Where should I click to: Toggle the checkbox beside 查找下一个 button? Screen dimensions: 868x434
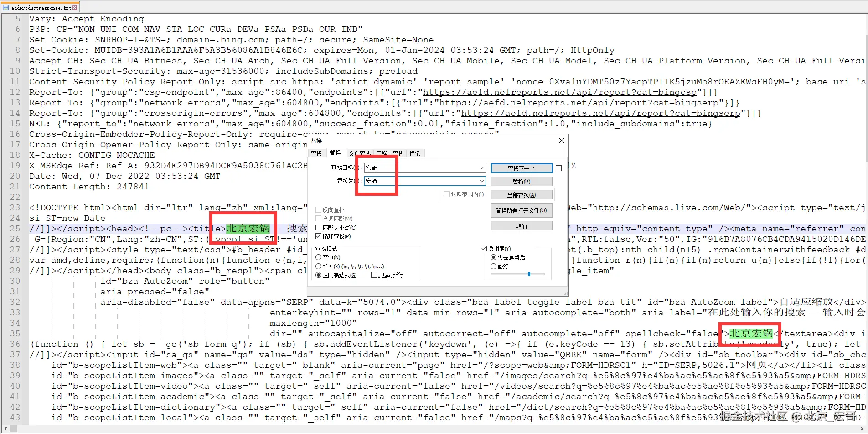coord(559,168)
